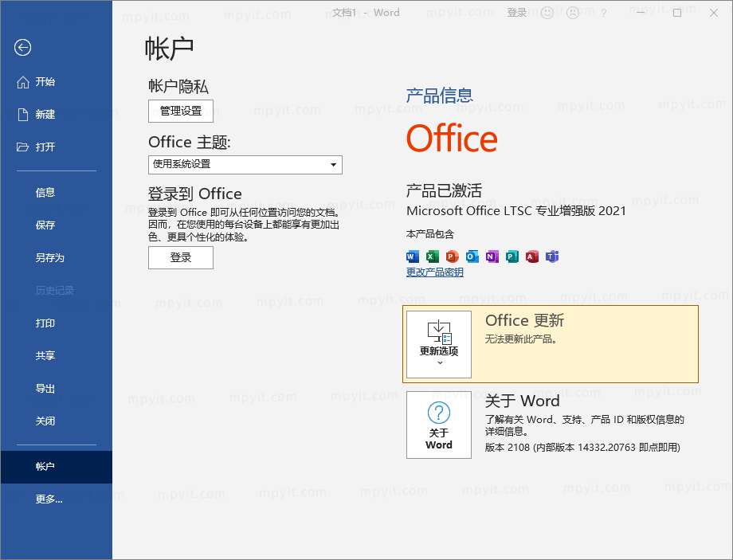733x560 pixels.
Task: Click the Word product icon
Action: click(x=413, y=257)
